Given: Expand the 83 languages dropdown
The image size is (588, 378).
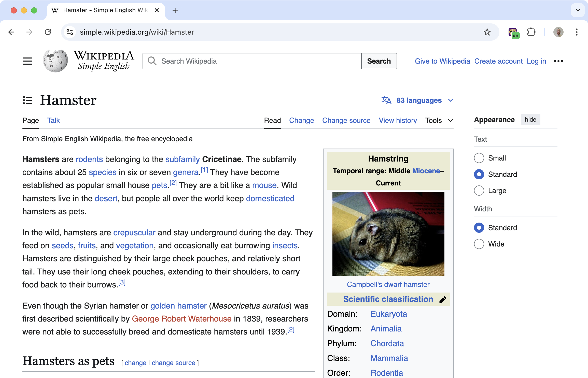Looking at the screenshot, I should 450,100.
